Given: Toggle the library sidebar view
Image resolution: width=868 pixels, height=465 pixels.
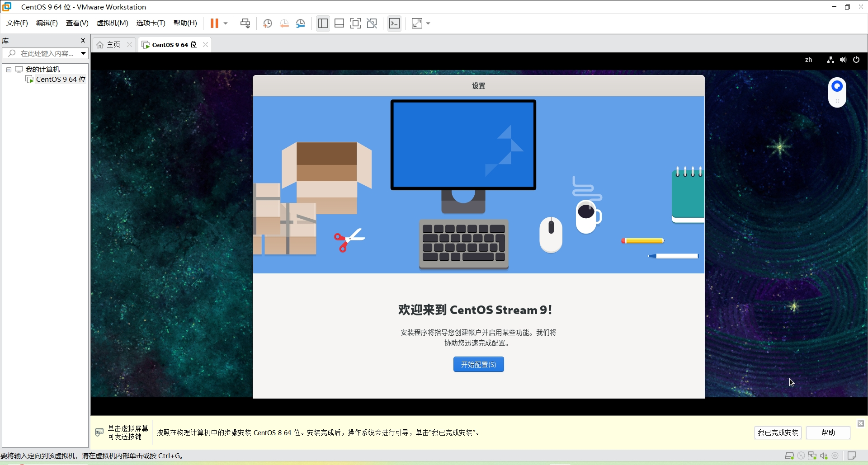Looking at the screenshot, I should click(x=323, y=23).
